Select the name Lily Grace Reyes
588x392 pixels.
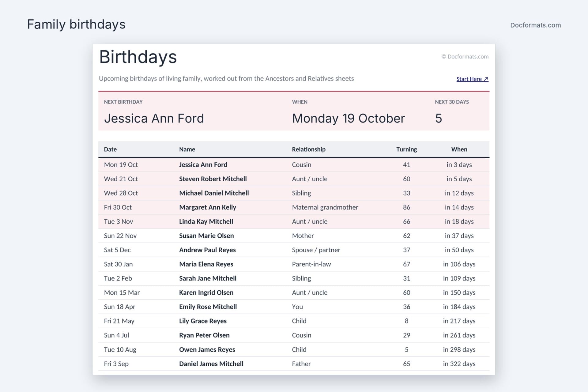tap(203, 321)
